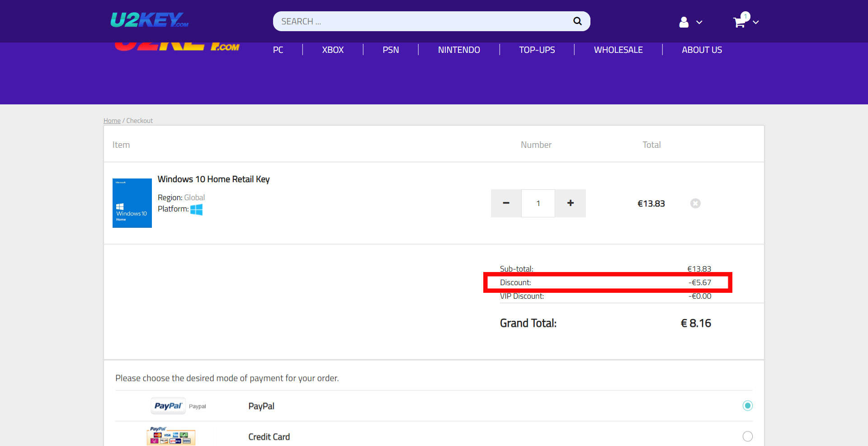Click the Sub-total value €13.83
868x446 pixels.
click(x=699, y=269)
